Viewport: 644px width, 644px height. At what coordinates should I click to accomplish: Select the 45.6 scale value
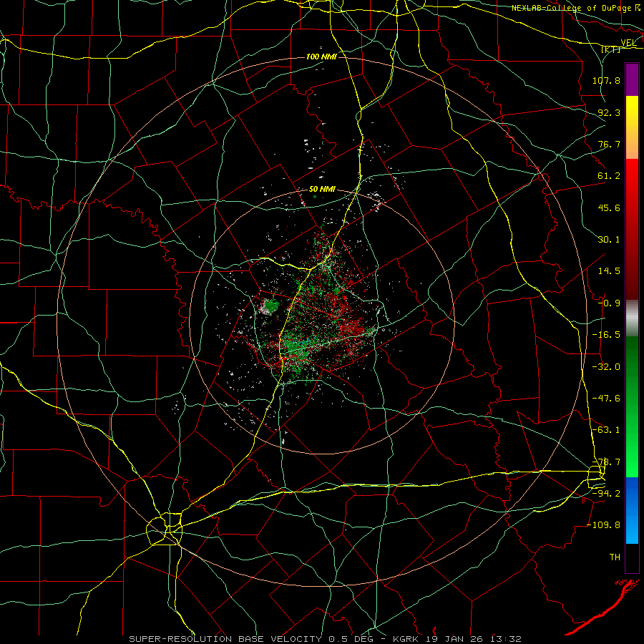(x=609, y=208)
